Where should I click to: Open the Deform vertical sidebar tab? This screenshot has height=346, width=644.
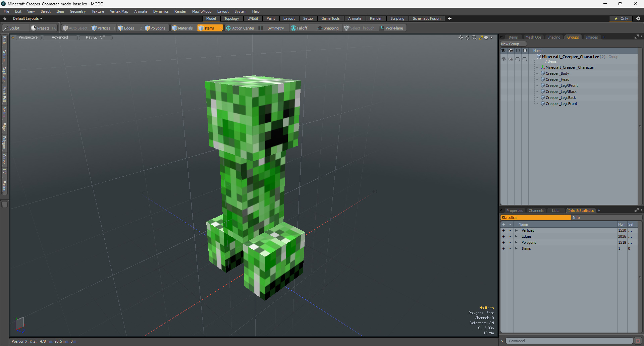coord(4,56)
